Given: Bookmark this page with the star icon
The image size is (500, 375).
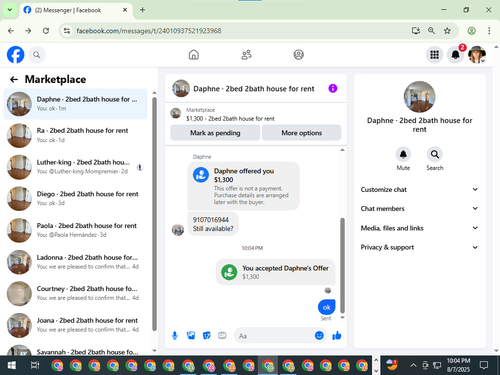Looking at the screenshot, I should [x=447, y=31].
